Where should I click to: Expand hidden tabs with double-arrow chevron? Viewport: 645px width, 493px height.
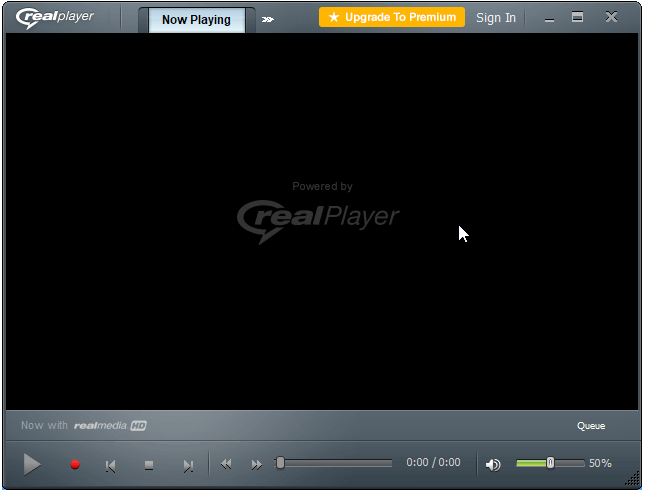(x=268, y=19)
